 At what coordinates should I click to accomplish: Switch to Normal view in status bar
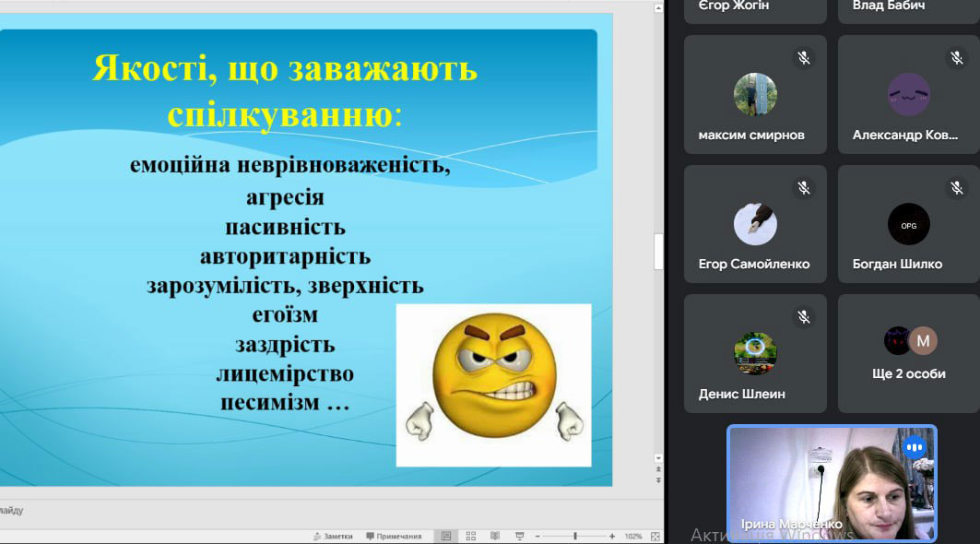(x=446, y=536)
